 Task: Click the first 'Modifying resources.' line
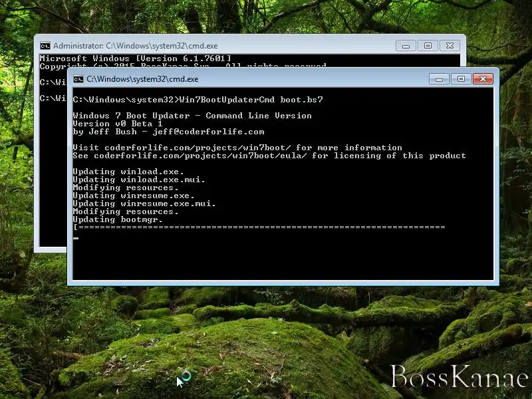point(126,188)
